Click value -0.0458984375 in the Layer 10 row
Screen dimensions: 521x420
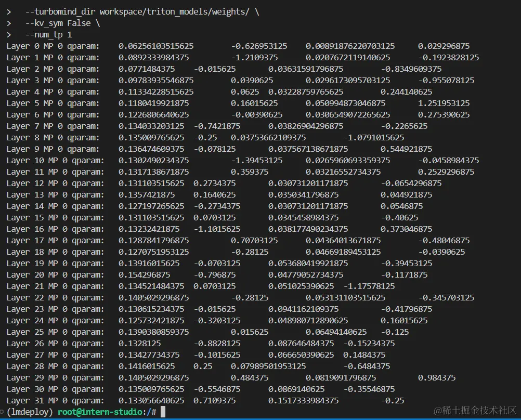click(449, 161)
